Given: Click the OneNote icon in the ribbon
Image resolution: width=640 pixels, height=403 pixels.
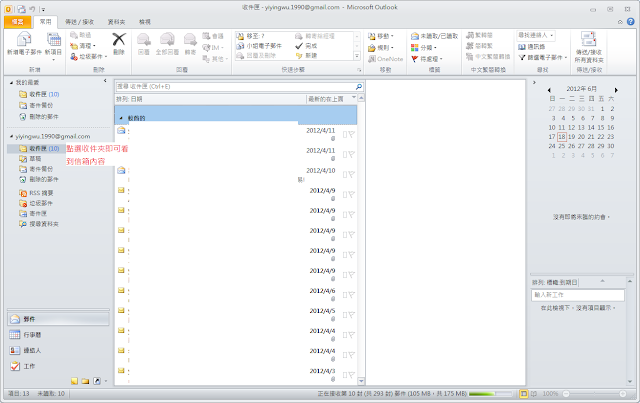Looking at the screenshot, I should 371,59.
